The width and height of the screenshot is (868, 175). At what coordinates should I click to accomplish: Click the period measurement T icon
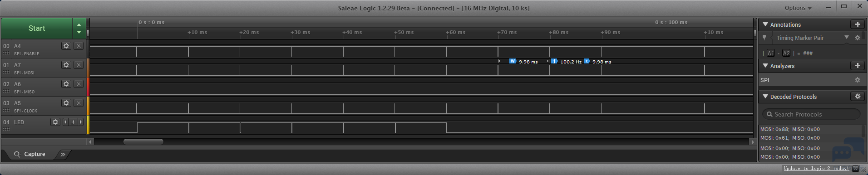click(x=587, y=61)
